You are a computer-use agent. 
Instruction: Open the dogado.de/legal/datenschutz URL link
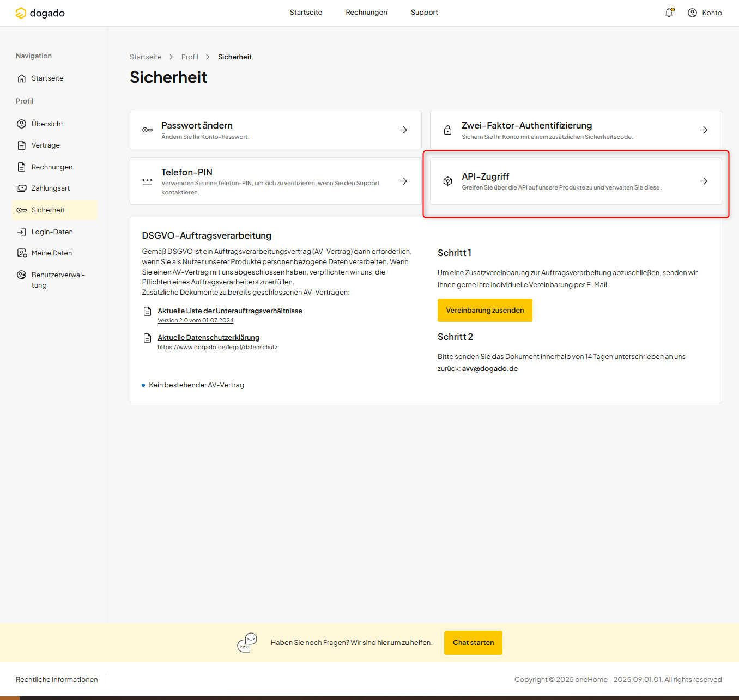[217, 348]
